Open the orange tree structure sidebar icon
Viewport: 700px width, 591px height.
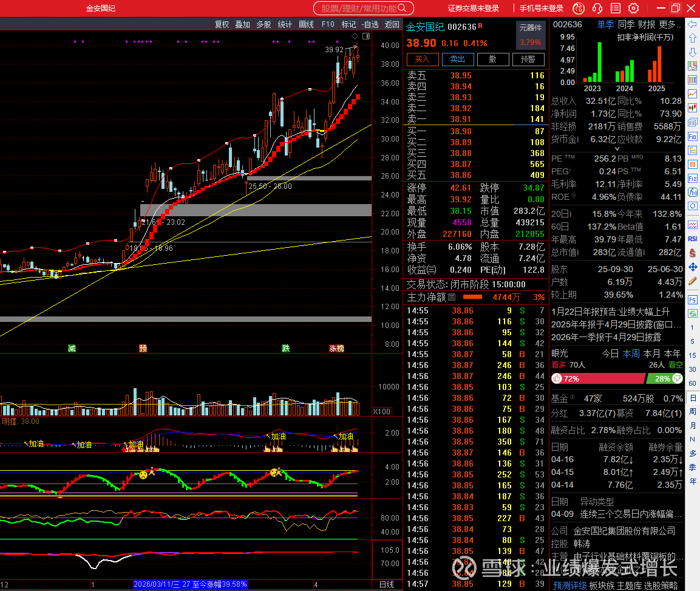692,150
